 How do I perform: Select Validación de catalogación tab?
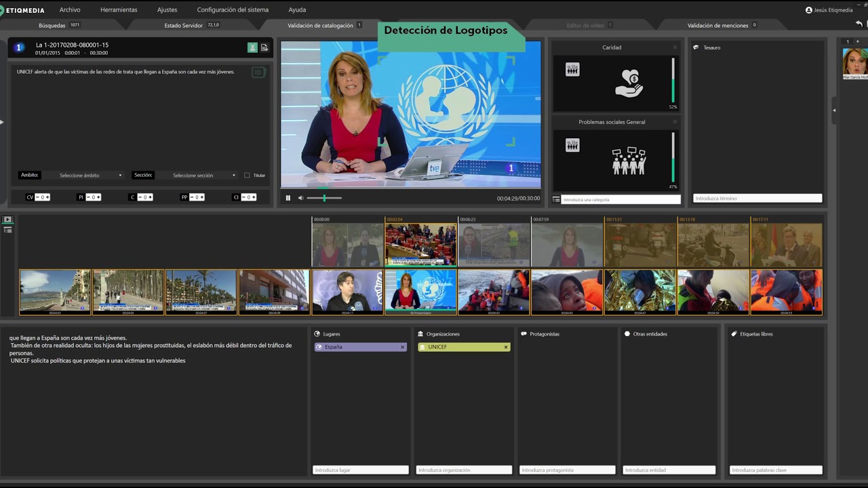[x=324, y=25]
